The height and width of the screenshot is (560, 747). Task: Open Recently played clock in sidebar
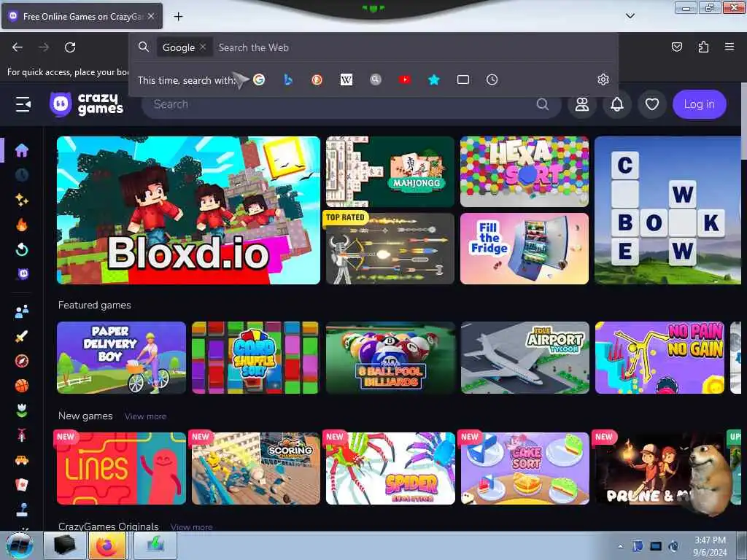tap(21, 175)
